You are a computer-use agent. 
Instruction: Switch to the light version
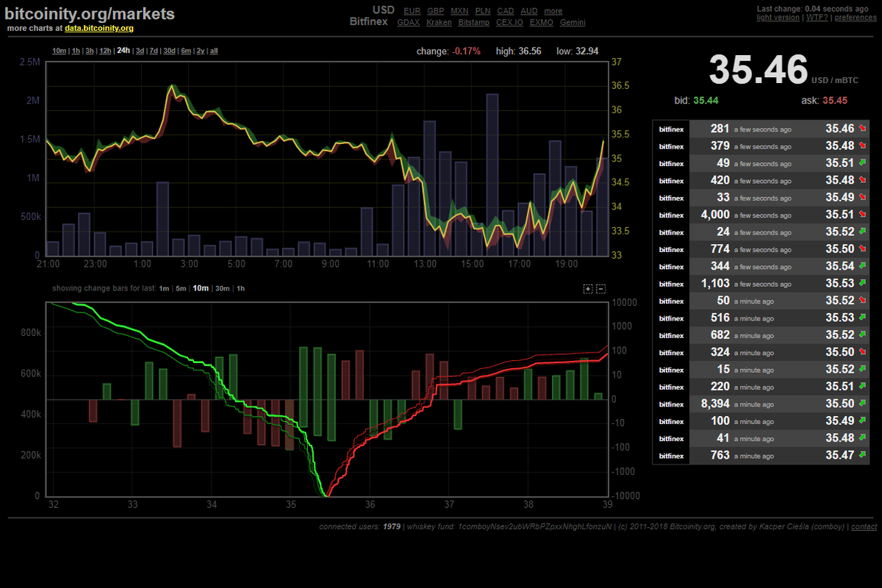(778, 17)
